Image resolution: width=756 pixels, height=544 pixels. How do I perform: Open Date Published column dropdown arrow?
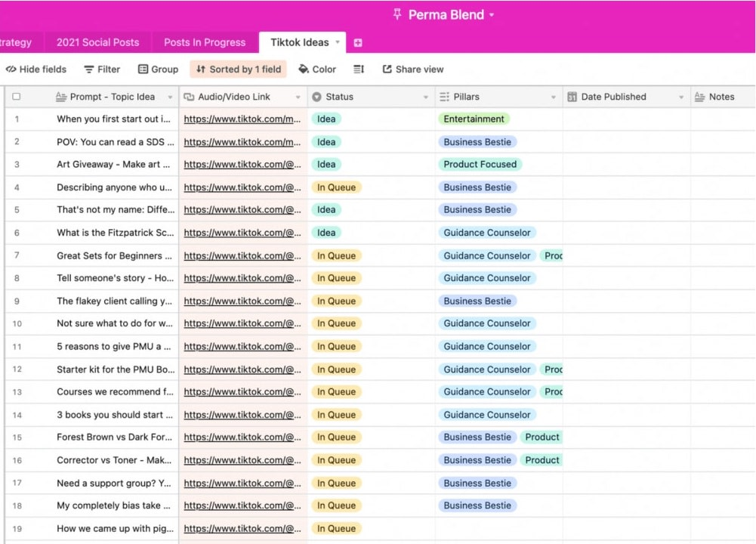pos(681,97)
